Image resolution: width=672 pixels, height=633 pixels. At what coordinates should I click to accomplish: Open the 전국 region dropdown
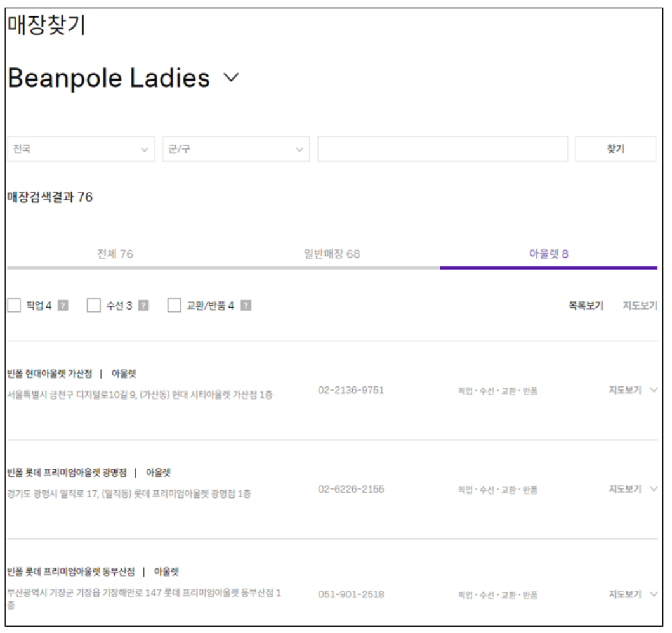click(81, 149)
